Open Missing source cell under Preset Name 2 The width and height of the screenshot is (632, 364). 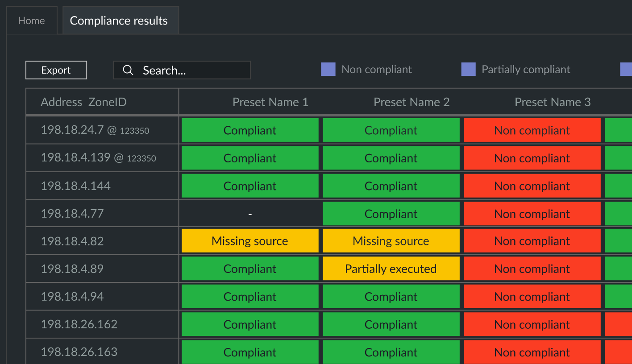pos(391,241)
